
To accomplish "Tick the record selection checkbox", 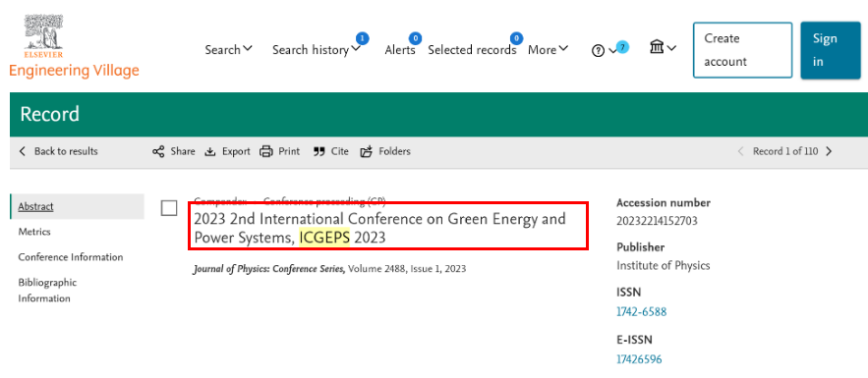I will tap(169, 208).
